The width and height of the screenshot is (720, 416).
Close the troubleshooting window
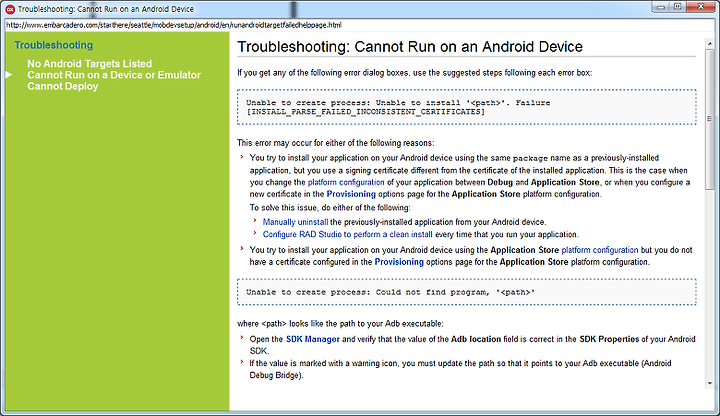[700, 7]
